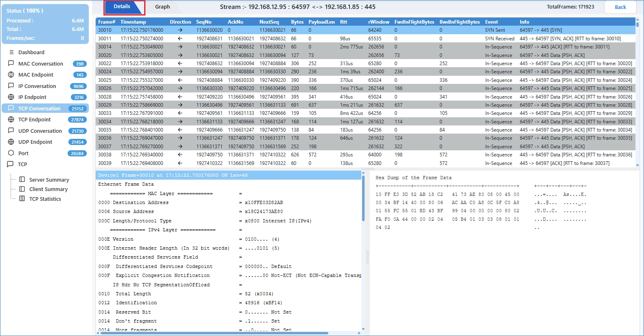
Task: Click the Hex Dump of the Frame Data heading
Action: (413, 178)
